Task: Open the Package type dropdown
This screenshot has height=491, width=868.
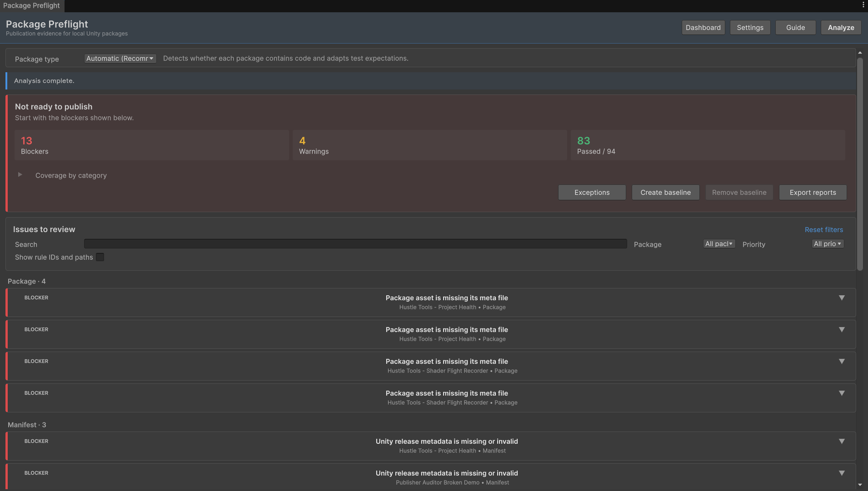Action: pos(120,59)
